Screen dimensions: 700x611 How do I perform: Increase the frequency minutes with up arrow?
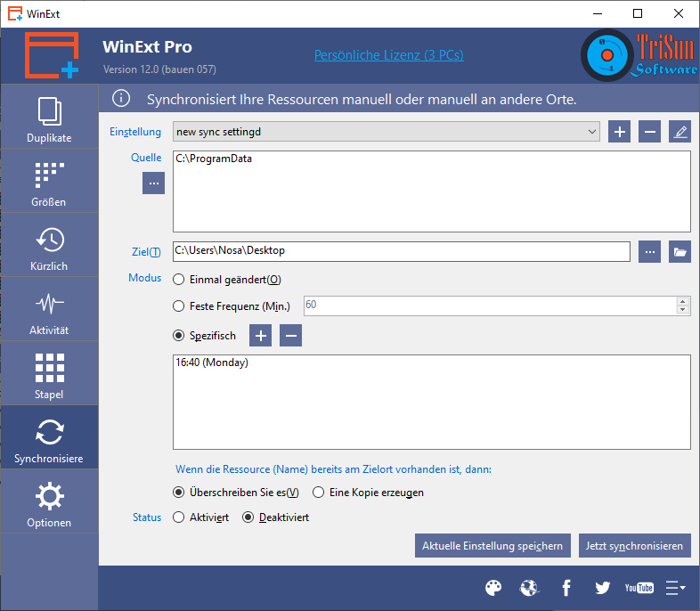pyautogui.click(x=682, y=301)
